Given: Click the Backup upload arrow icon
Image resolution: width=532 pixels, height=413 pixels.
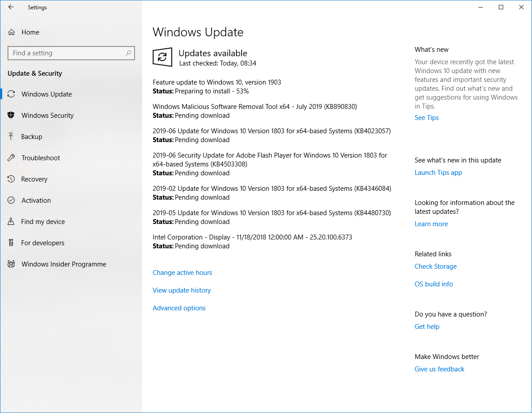Looking at the screenshot, I should pyautogui.click(x=12, y=136).
